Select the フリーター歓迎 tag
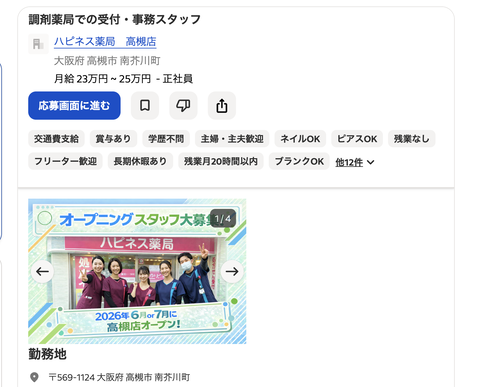 coord(65,161)
